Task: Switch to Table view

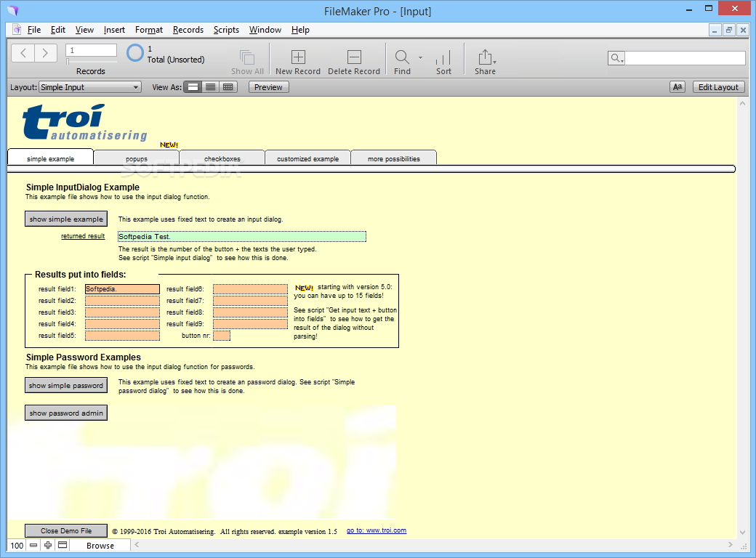Action: tap(228, 87)
